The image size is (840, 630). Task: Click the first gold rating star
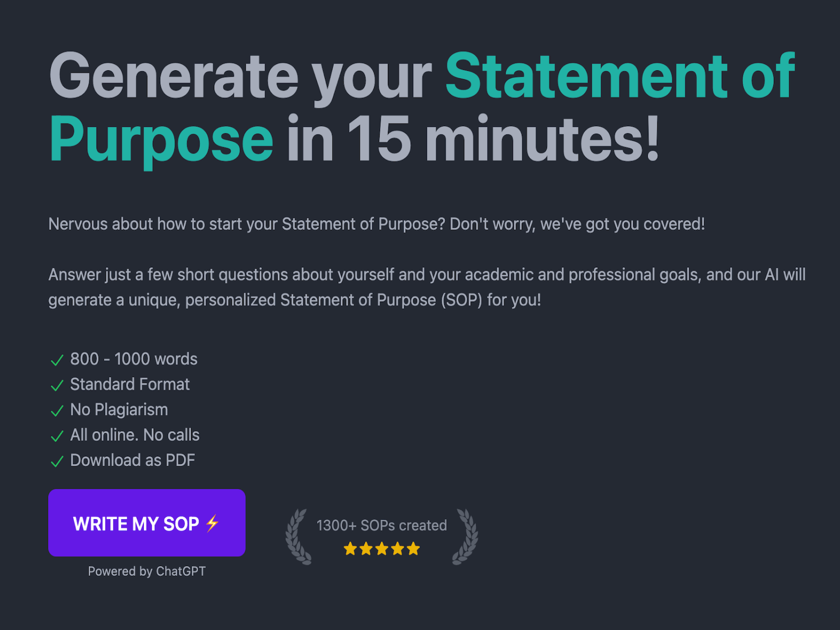coord(350,549)
